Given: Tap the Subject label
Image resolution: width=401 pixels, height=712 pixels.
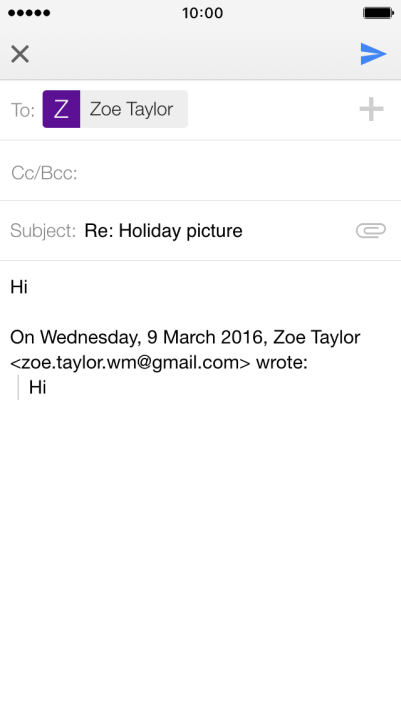Looking at the screenshot, I should pos(43,231).
